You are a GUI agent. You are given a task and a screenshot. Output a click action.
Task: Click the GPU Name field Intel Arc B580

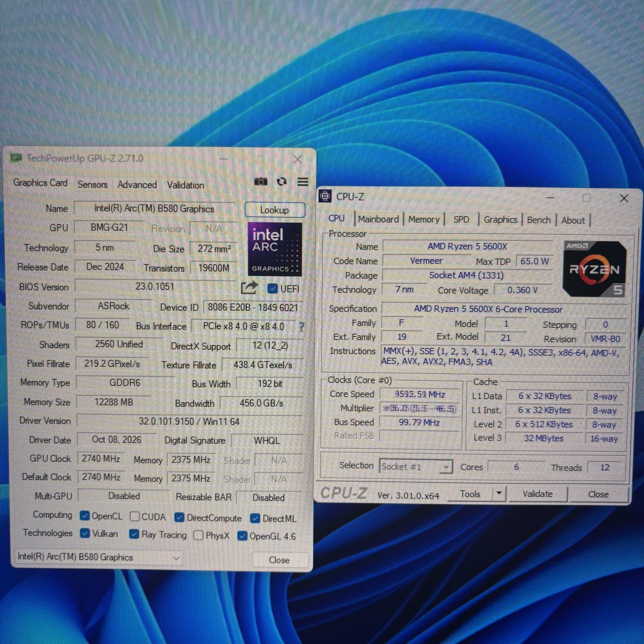[154, 209]
